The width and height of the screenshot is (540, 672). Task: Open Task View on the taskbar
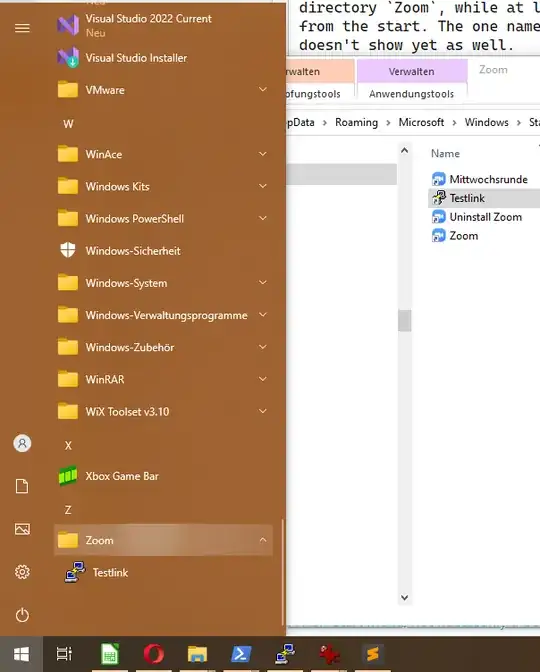click(x=64, y=654)
